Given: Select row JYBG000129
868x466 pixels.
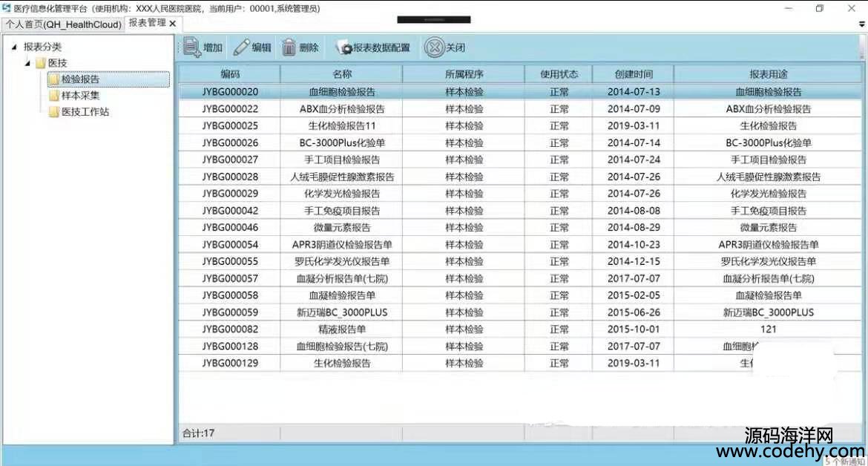Looking at the screenshot, I should tap(520, 363).
